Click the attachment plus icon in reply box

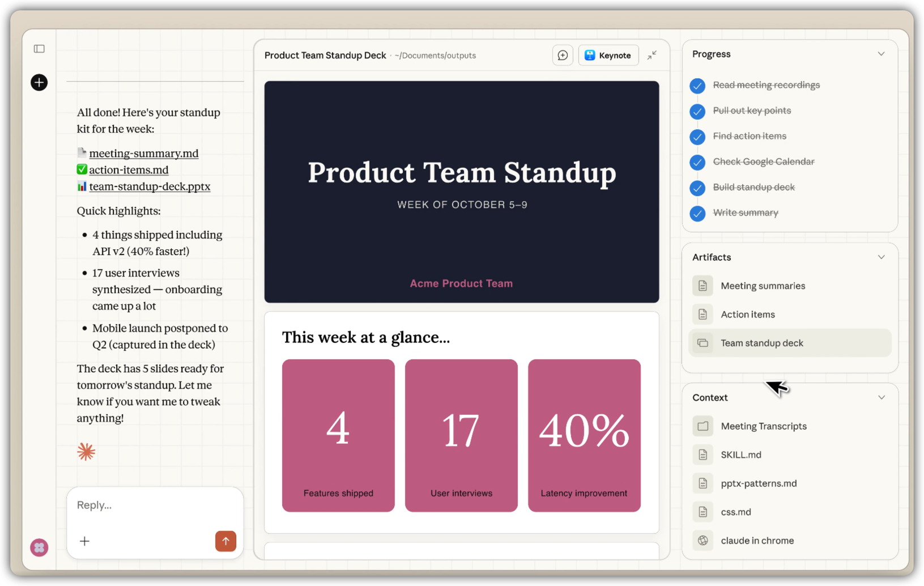(x=84, y=541)
